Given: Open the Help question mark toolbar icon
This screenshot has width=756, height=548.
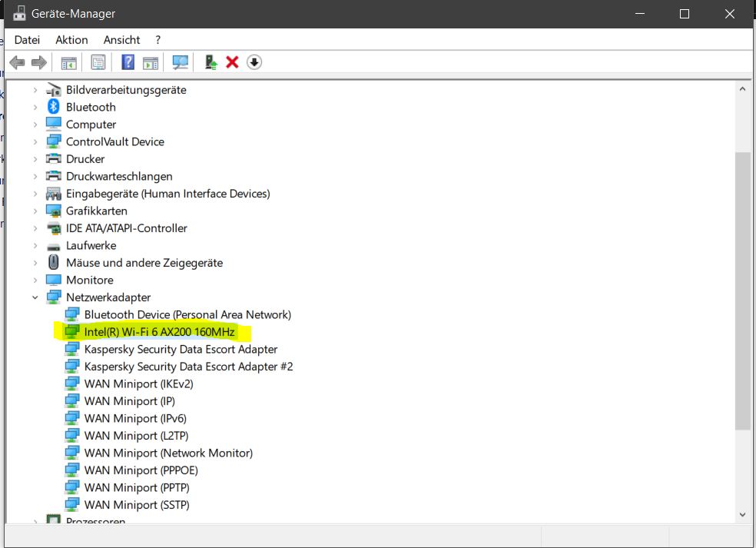Looking at the screenshot, I should pos(128,62).
